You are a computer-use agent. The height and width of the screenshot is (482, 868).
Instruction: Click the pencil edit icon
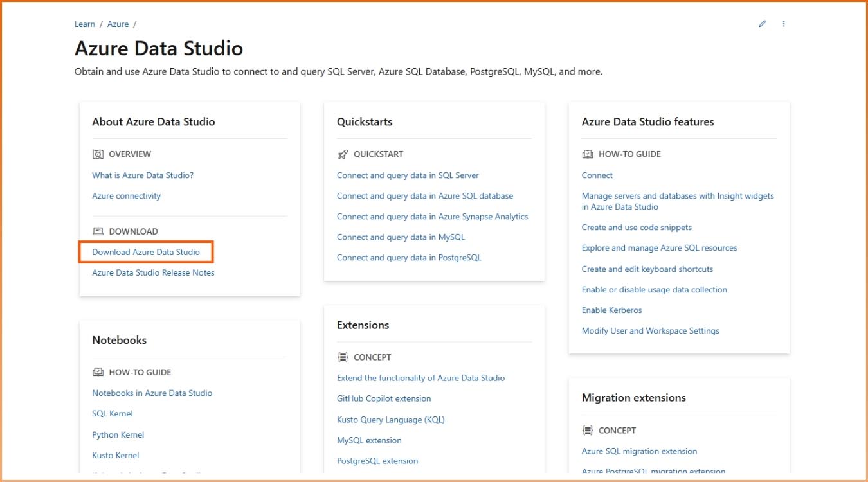763,24
